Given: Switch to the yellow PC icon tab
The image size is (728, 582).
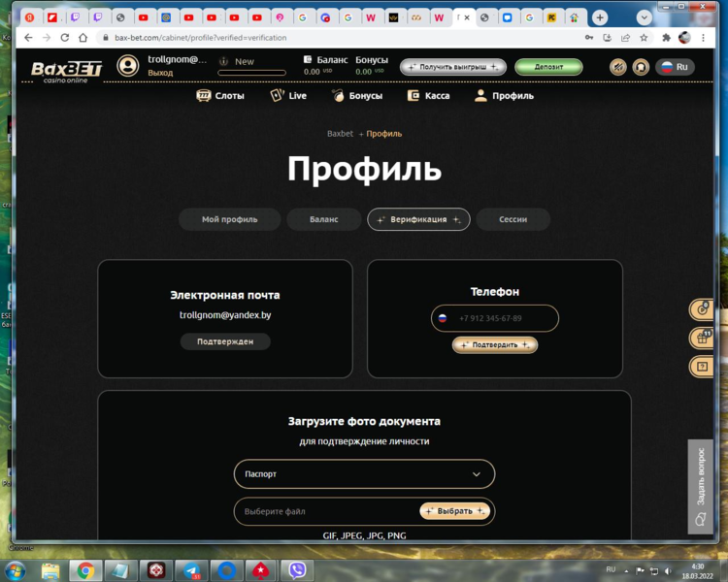Looking at the screenshot, I should point(551,17).
